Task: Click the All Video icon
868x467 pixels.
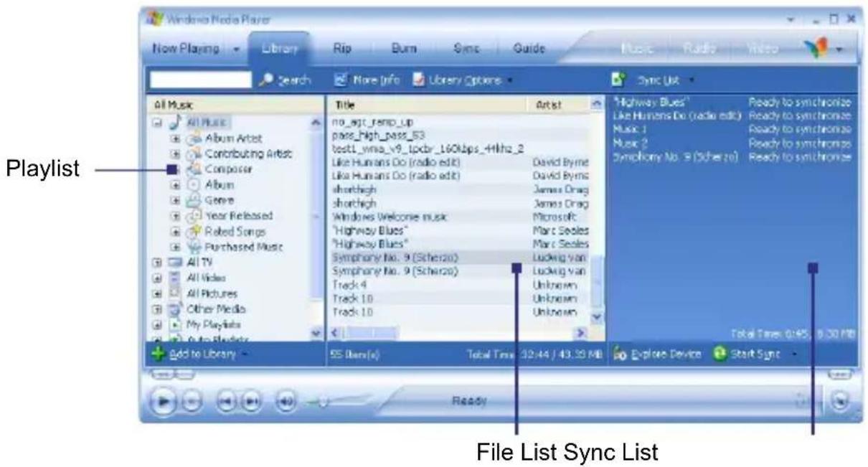Action: coord(174,278)
